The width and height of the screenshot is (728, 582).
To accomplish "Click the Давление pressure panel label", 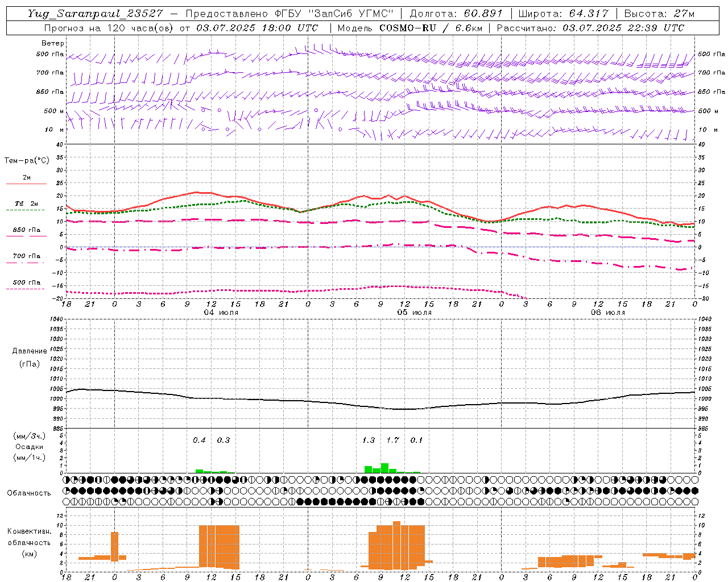I will click(x=30, y=351).
